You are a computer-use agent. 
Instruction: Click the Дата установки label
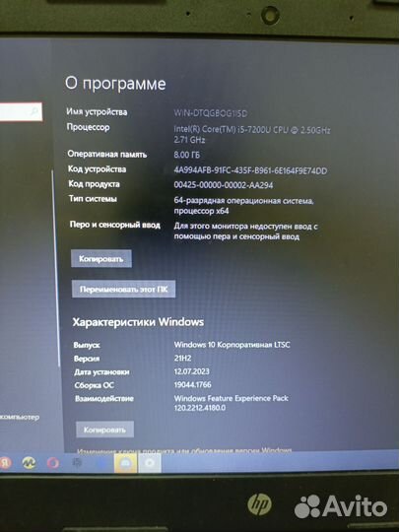(x=101, y=372)
